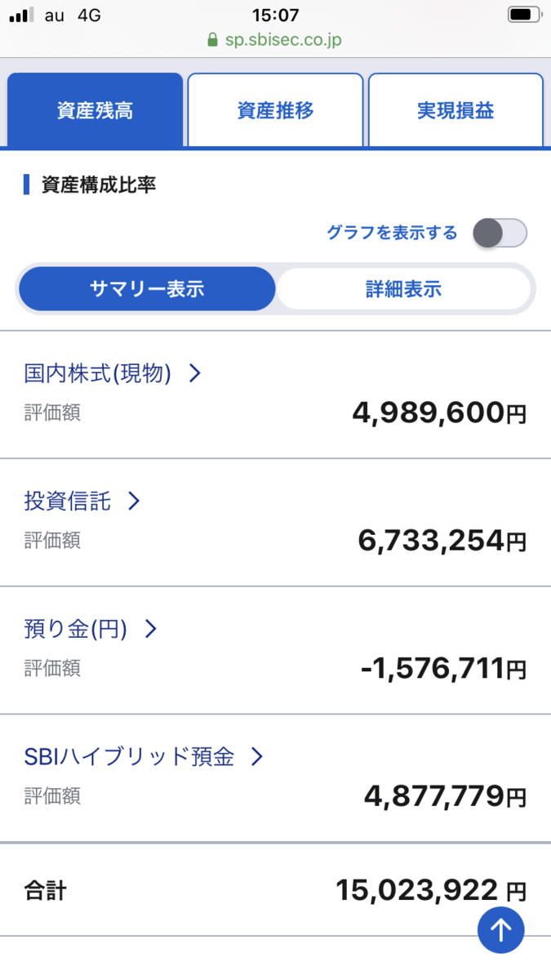
Task: Open the SBIハイブリッド預金 link
Action: [x=129, y=756]
